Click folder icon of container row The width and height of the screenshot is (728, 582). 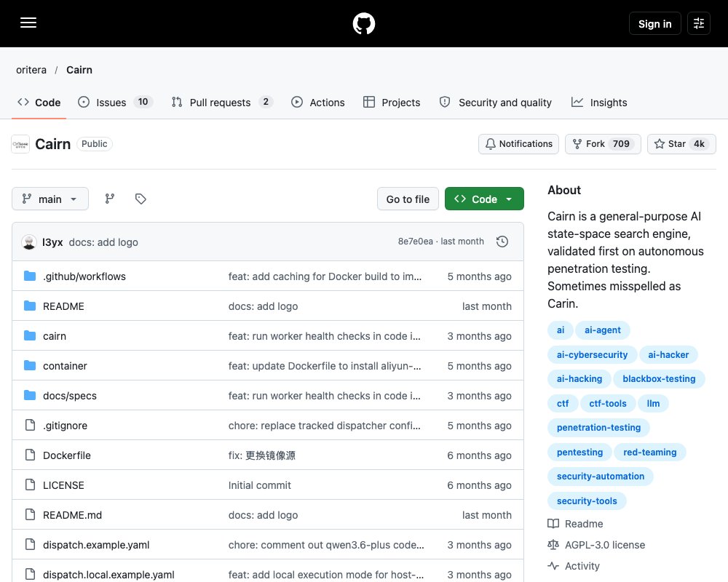pyautogui.click(x=30, y=366)
